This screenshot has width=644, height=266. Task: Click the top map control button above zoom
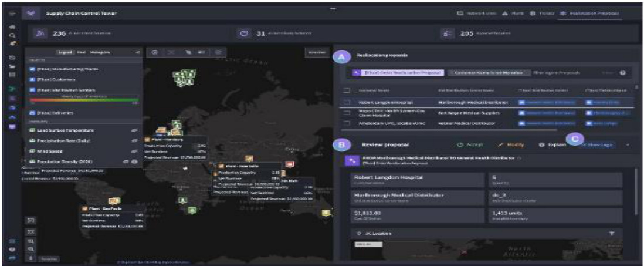click(x=31, y=221)
